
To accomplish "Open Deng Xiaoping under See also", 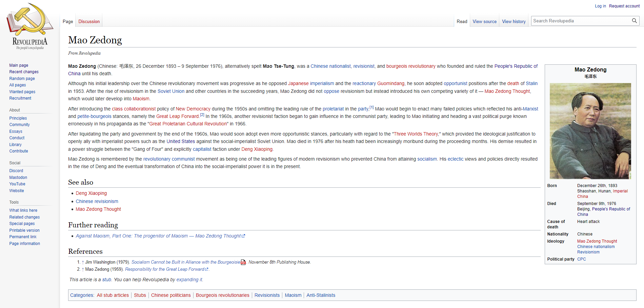I will point(91,193).
